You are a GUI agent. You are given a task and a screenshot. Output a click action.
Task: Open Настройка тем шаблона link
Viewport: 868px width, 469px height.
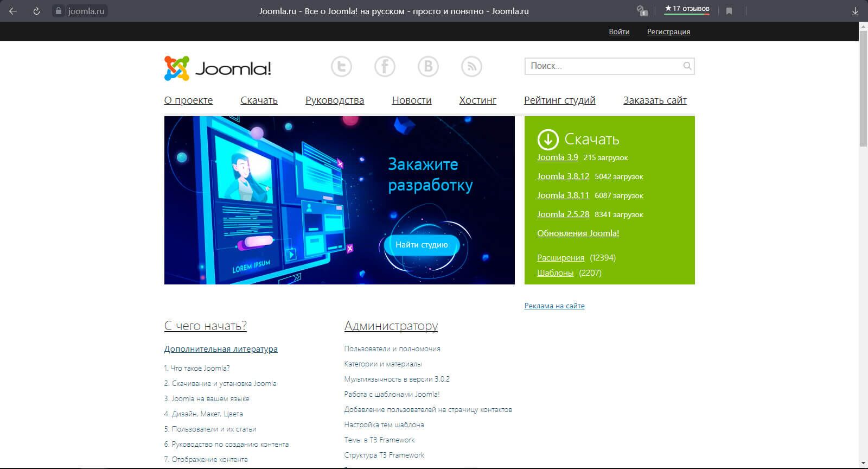384,424
